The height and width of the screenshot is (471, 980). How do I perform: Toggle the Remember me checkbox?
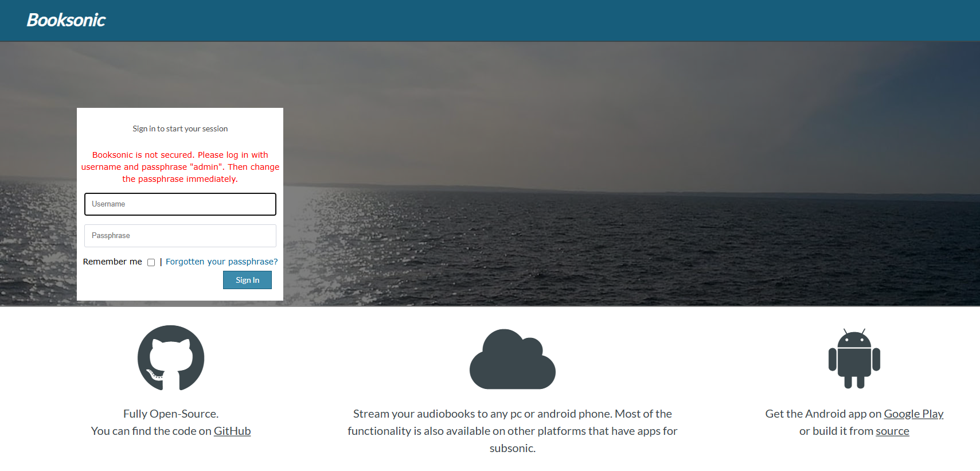click(151, 262)
